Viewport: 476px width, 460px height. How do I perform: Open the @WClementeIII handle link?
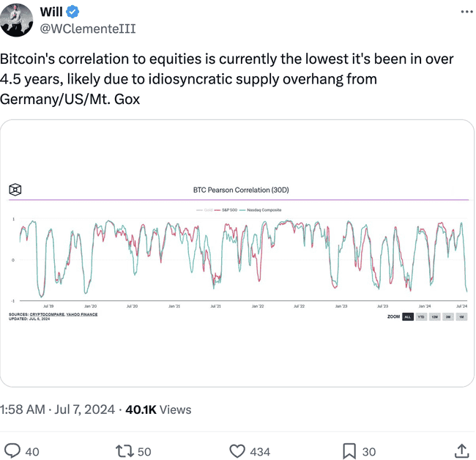[87, 29]
